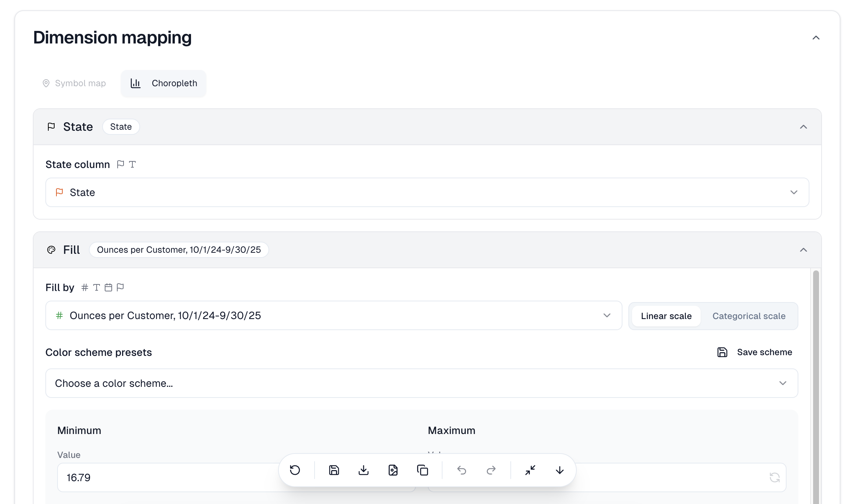Screen dimensions: 857x504
Task: Click the copy icon in floating toolbar
Action: coord(423,470)
